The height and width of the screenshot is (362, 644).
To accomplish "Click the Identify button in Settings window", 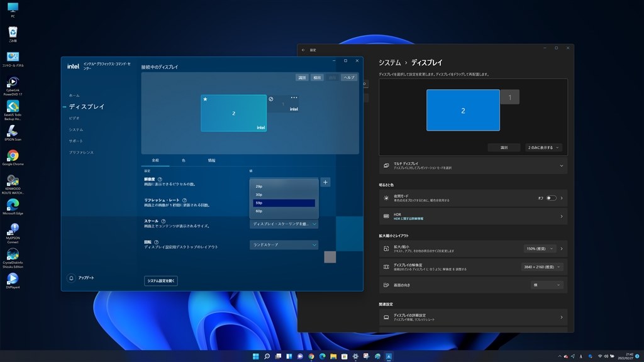I will 504,147.
